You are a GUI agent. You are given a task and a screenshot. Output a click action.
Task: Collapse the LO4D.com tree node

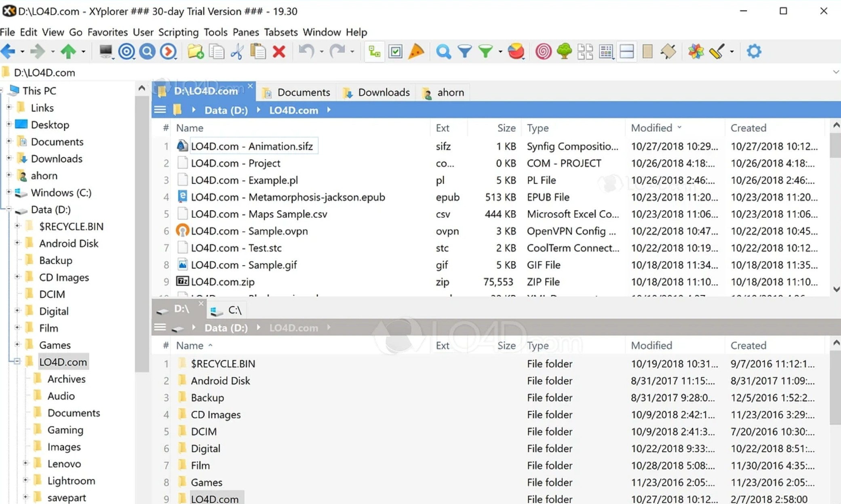coord(17,361)
